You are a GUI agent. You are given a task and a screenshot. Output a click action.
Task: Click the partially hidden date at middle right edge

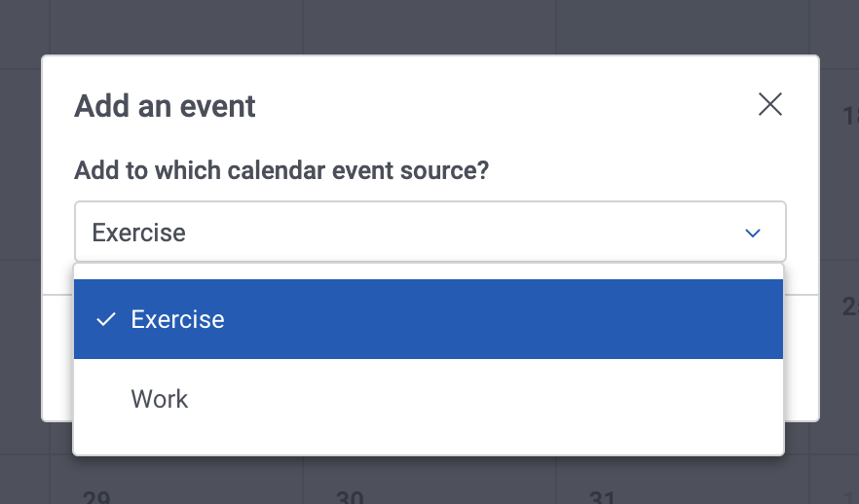[849, 307]
